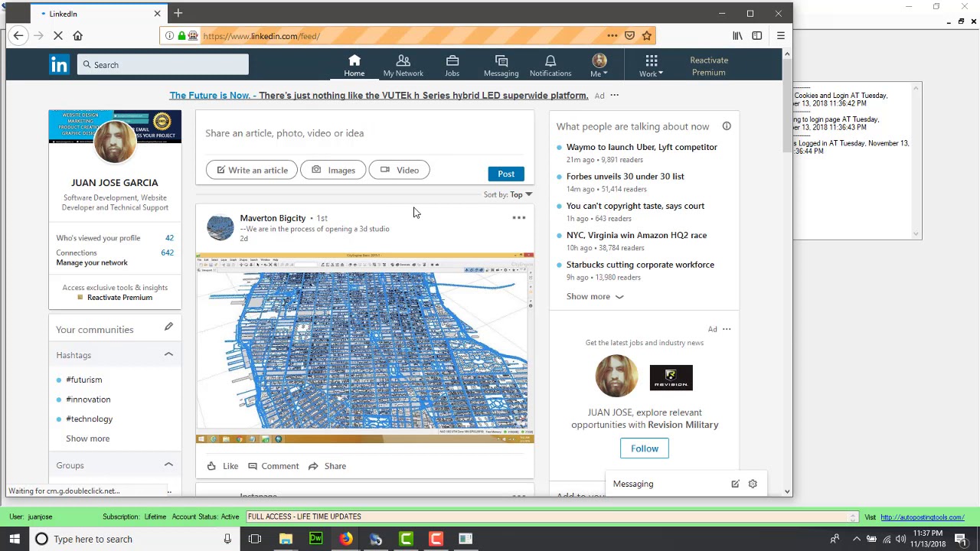Open a new browser tab
Viewport: 980px width, 551px height.
coord(178,13)
